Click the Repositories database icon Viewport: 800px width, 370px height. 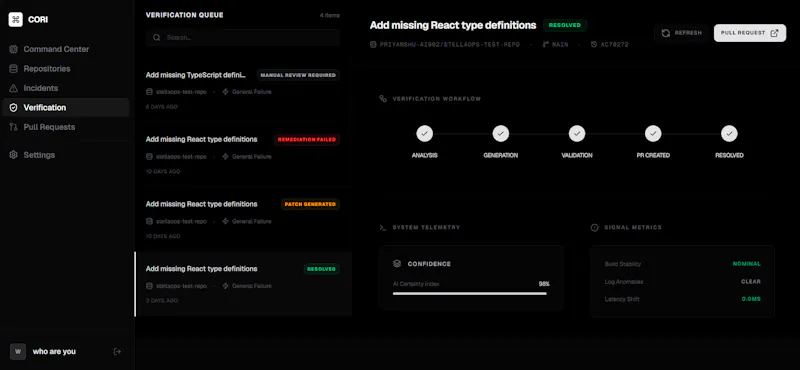[x=13, y=69]
